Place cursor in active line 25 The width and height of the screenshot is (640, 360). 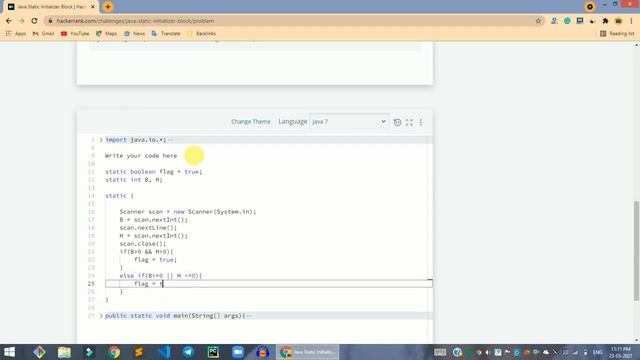pos(269,284)
